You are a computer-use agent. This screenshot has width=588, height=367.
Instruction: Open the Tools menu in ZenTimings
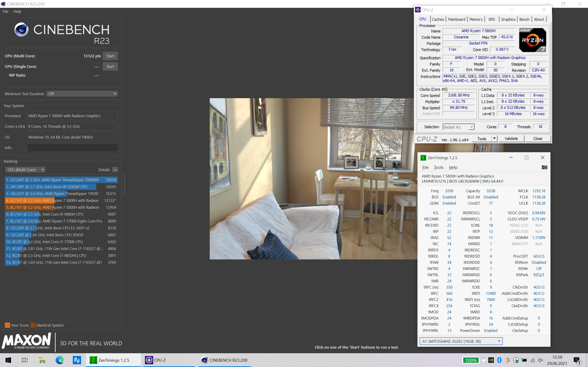pyautogui.click(x=438, y=167)
